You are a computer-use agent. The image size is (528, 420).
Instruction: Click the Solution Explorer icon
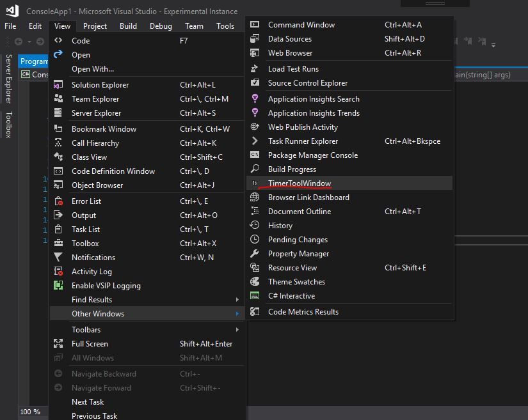point(58,84)
